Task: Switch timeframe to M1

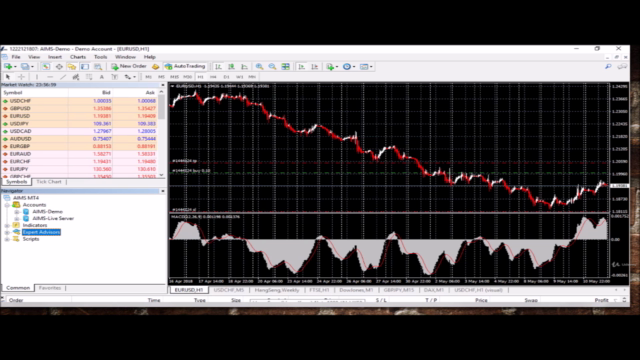Action: tap(148, 77)
